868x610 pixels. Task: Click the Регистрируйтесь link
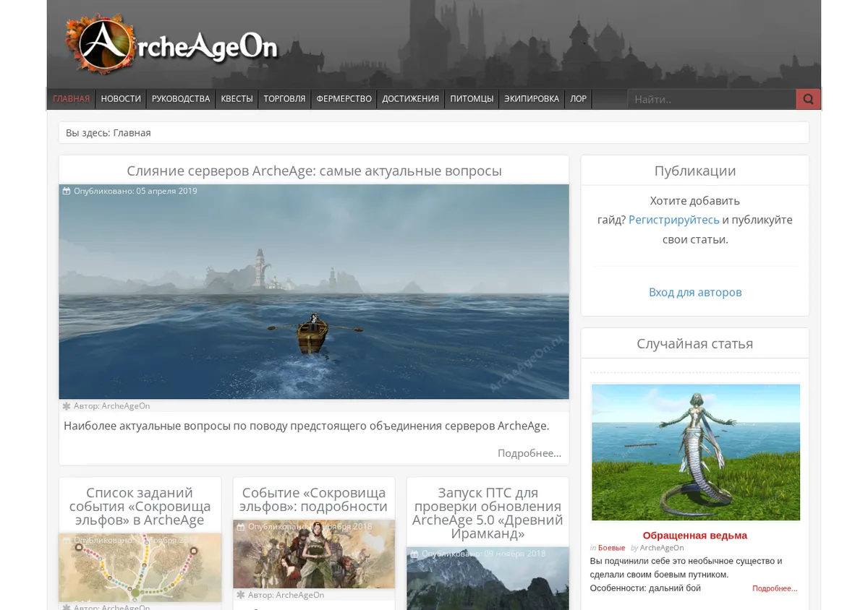[674, 220]
